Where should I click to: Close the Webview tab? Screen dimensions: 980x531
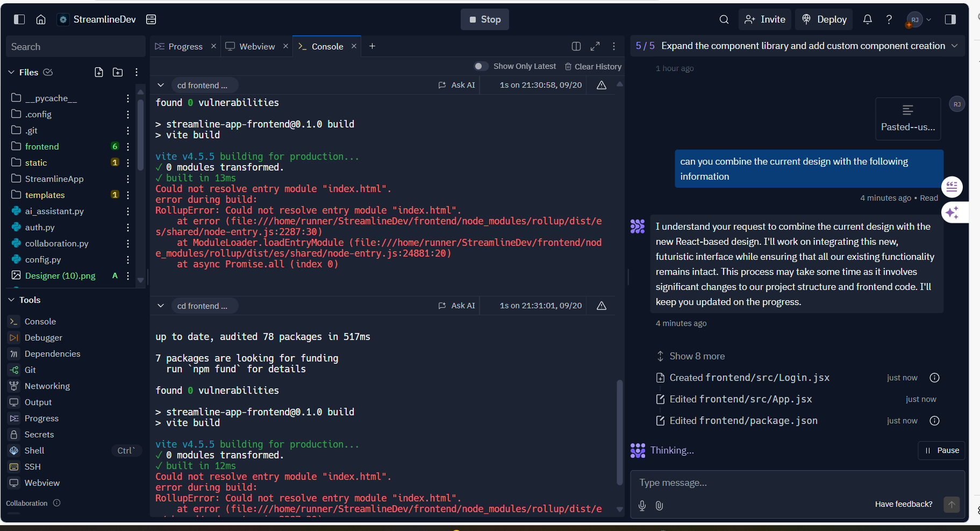tap(285, 46)
